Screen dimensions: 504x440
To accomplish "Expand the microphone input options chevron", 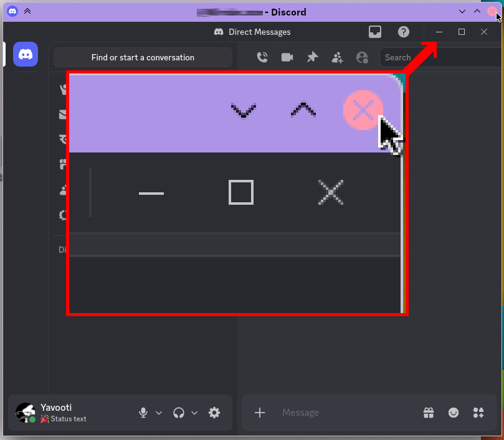I will click(x=159, y=413).
